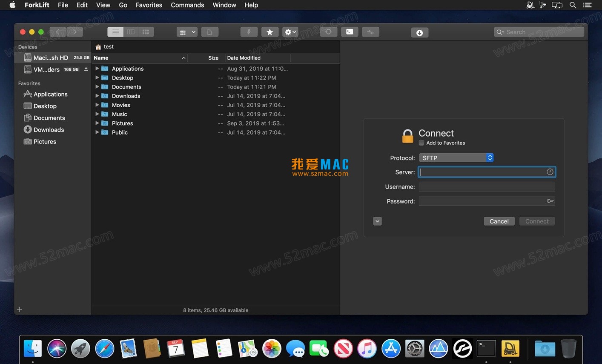Switch to list view in the toolbar
This screenshot has height=364, width=602.
click(x=115, y=32)
